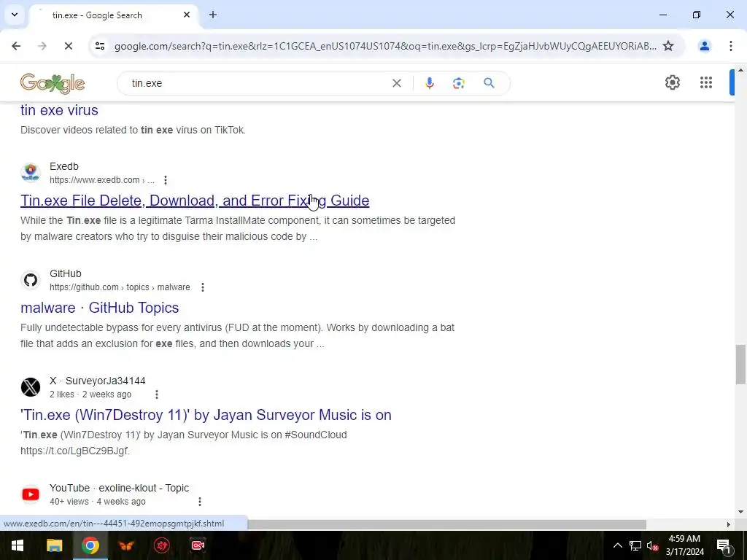Open the Tin.exe Win7Destroy 11 result

[x=206, y=415]
